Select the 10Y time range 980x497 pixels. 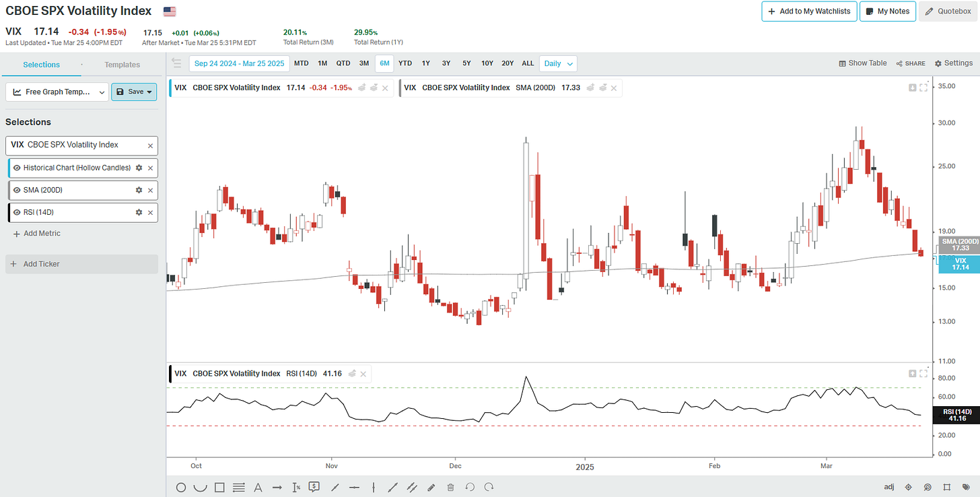tap(487, 63)
